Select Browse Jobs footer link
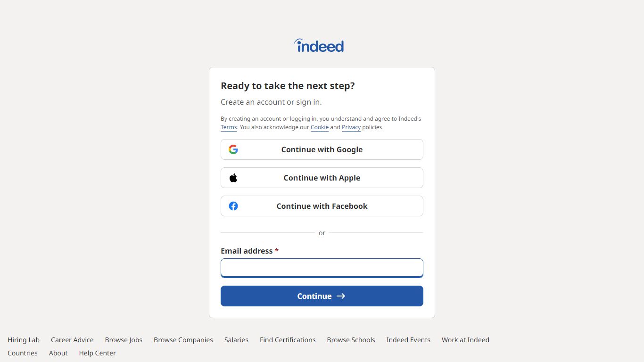The width and height of the screenshot is (644, 362). [x=124, y=340]
